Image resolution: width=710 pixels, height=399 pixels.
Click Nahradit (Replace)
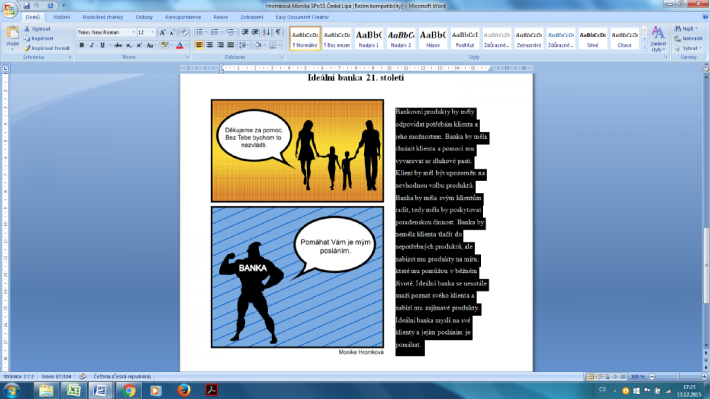(x=688, y=38)
